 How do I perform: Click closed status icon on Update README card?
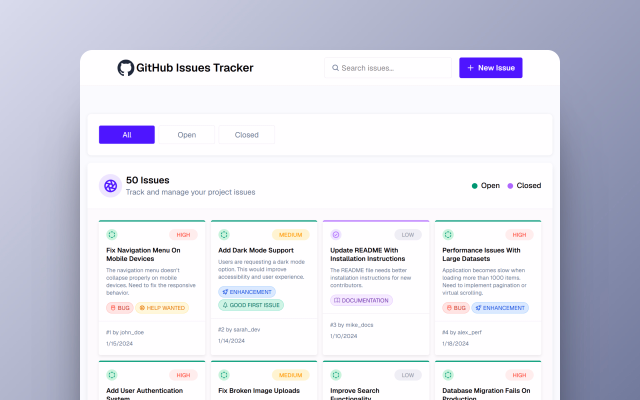(336, 235)
